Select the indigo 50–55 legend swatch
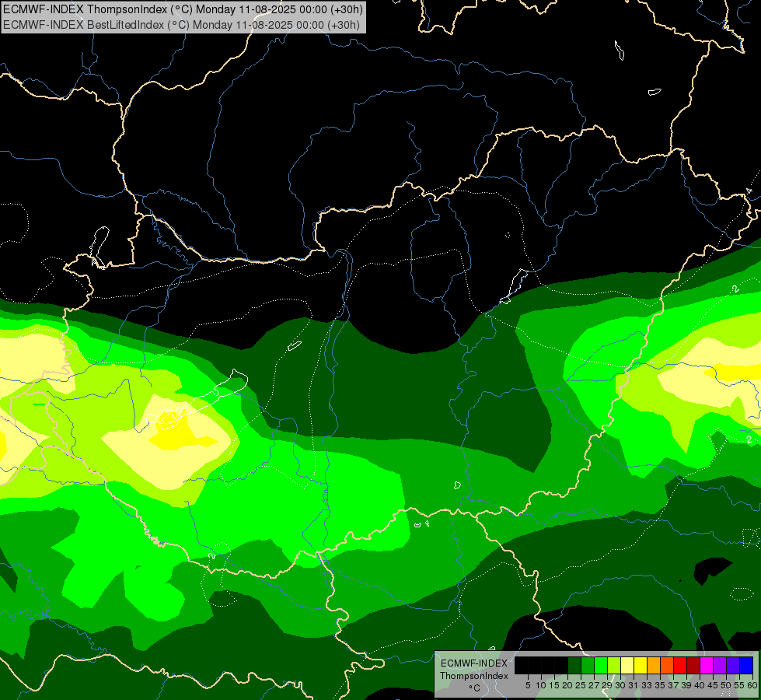 click(x=733, y=666)
